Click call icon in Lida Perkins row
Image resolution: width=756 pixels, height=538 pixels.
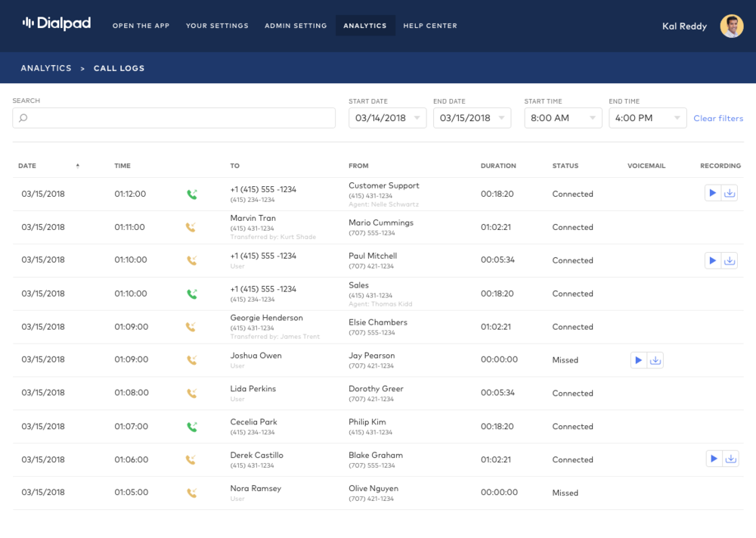192,393
